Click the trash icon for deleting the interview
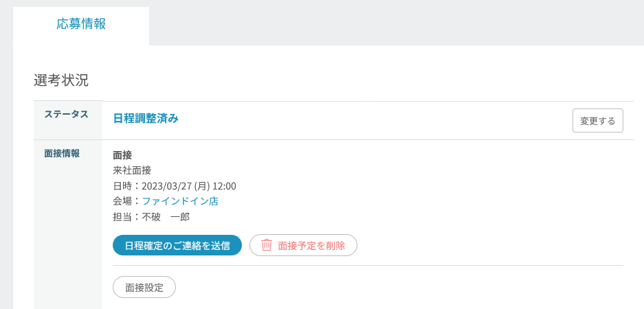The width and height of the screenshot is (644, 309). click(267, 245)
